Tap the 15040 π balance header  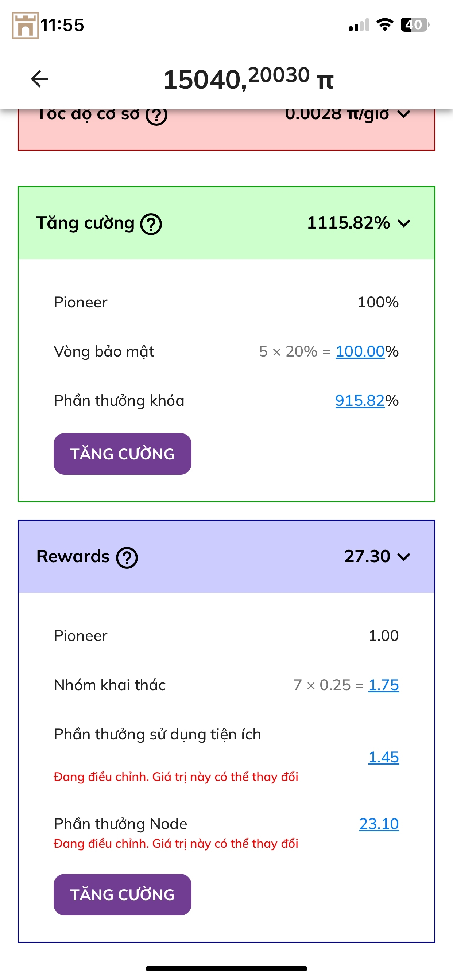pos(248,79)
